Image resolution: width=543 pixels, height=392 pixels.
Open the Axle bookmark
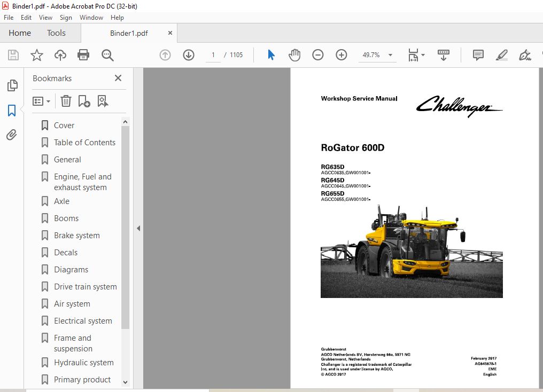tap(61, 201)
